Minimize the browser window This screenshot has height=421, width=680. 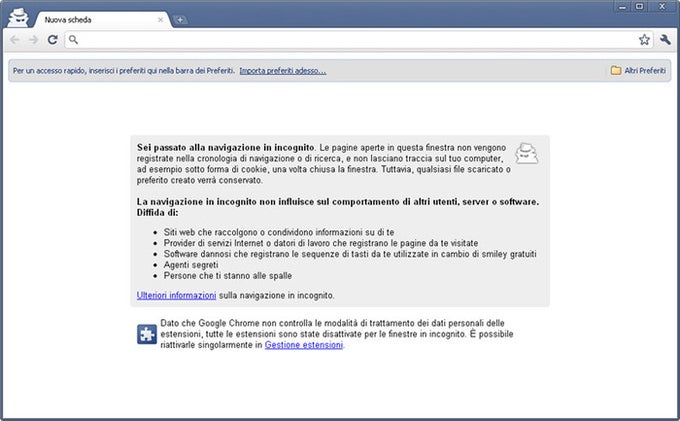pyautogui.click(x=623, y=7)
